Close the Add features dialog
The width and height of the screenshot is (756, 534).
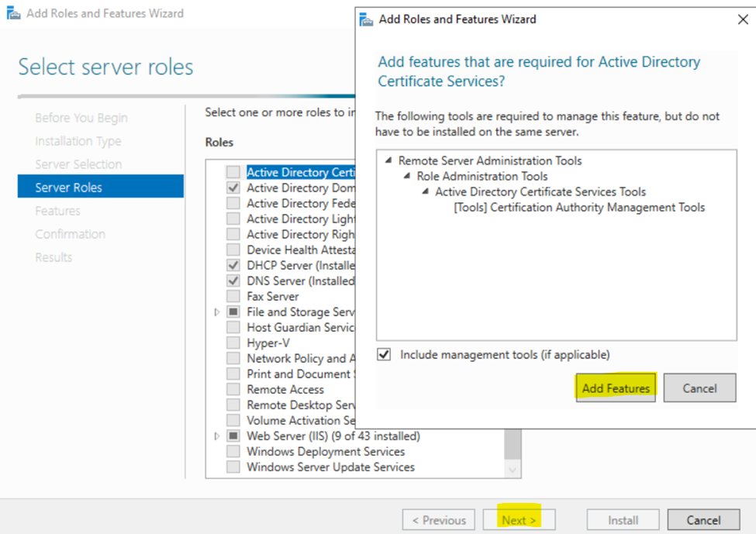tap(743, 19)
